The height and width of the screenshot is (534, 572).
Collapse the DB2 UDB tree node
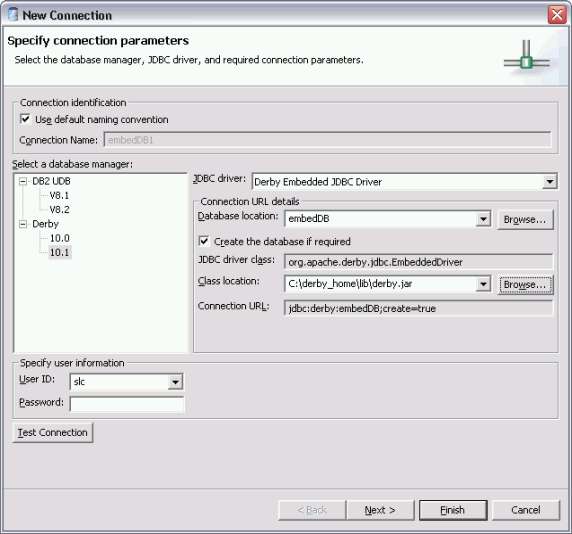tap(23, 181)
